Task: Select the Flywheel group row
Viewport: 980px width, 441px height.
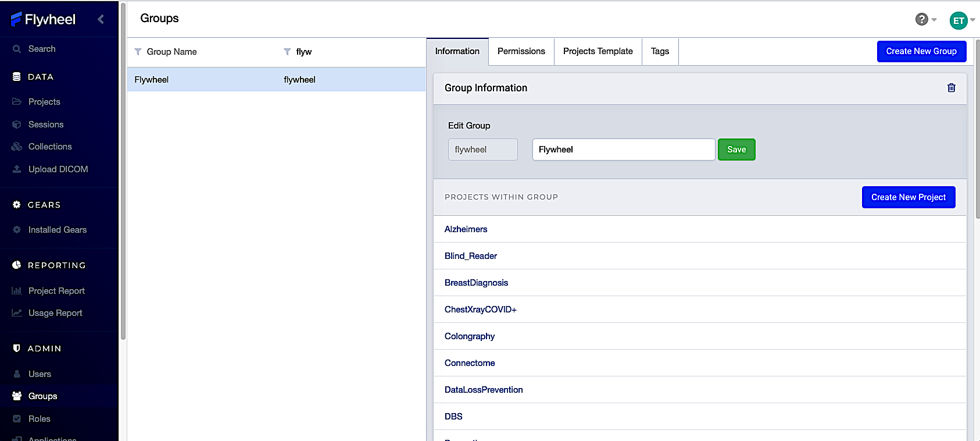Action: click(277, 80)
